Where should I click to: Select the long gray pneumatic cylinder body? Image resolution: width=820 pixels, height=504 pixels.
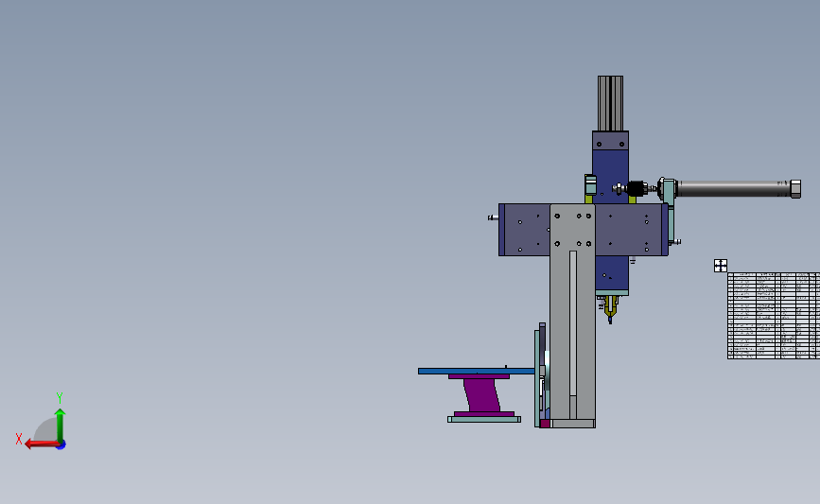pos(733,189)
